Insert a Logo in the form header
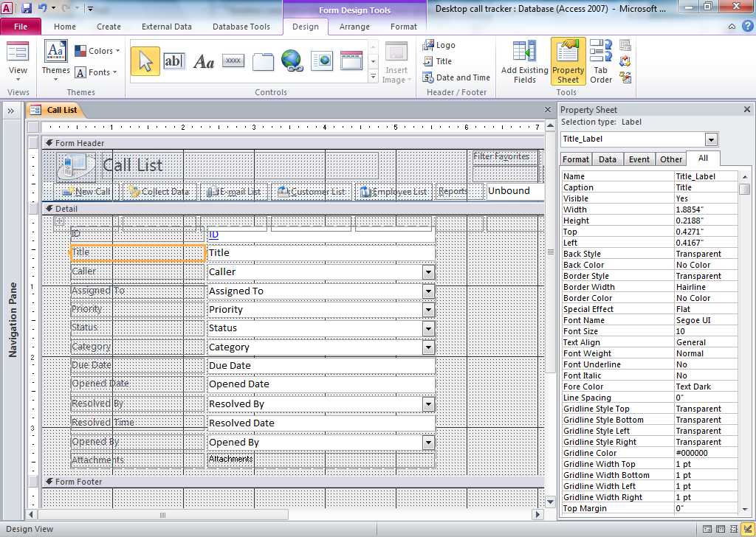The image size is (756, 537). click(439, 45)
